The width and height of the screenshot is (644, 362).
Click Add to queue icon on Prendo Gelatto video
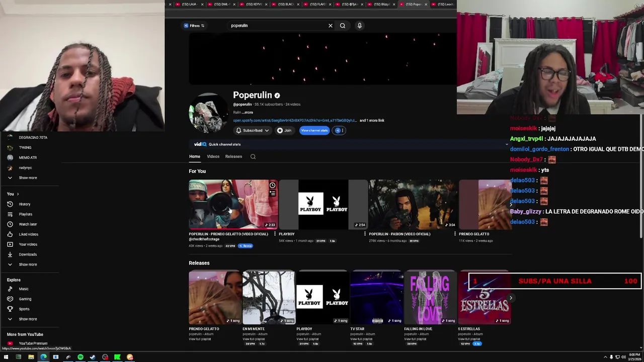[272, 193]
